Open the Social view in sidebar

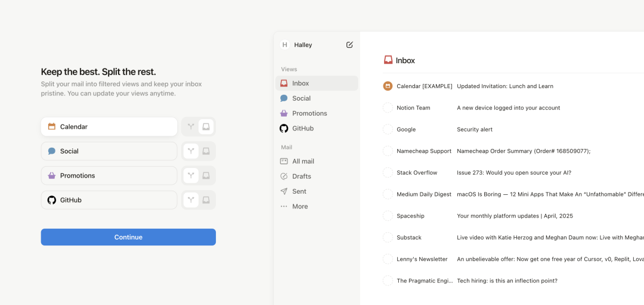click(x=317, y=98)
